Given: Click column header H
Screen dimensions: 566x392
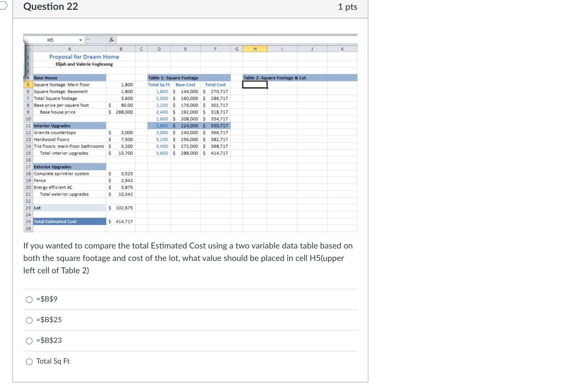Looking at the screenshot, I should 255,49.
